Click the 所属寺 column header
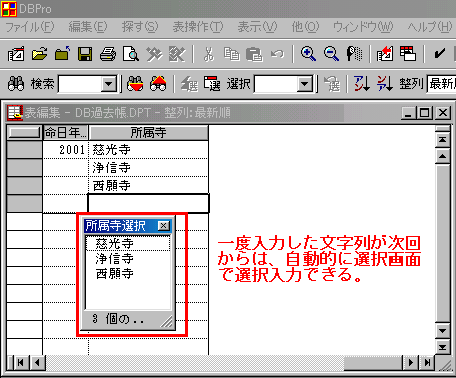The image size is (456, 378). pyautogui.click(x=148, y=133)
